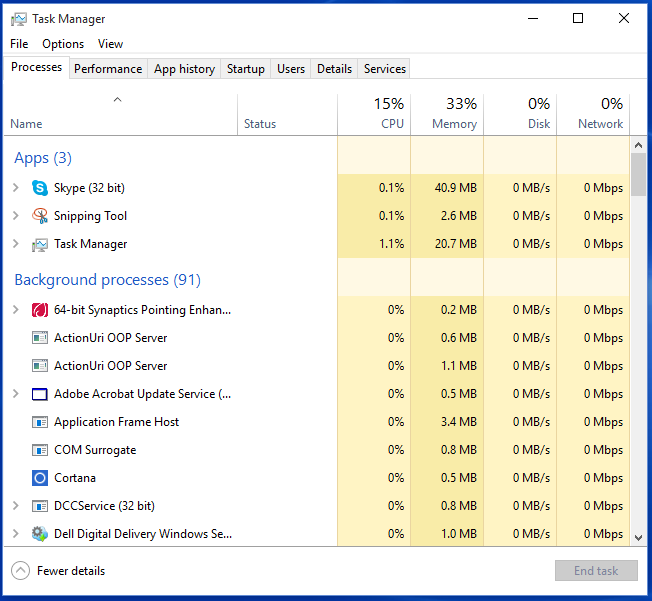Switch to the Users tab
Screen dimensions: 652x601
(x=291, y=69)
